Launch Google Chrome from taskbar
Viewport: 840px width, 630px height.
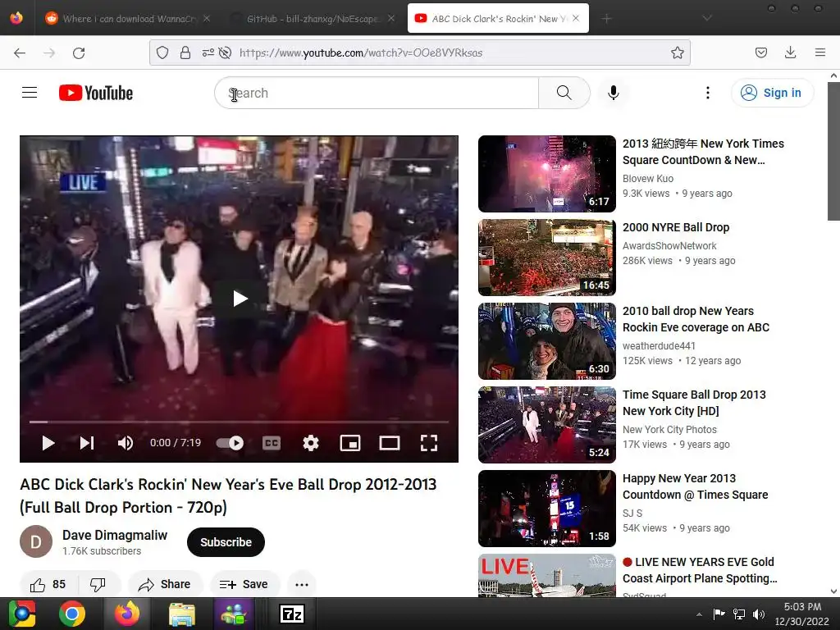(x=72, y=614)
